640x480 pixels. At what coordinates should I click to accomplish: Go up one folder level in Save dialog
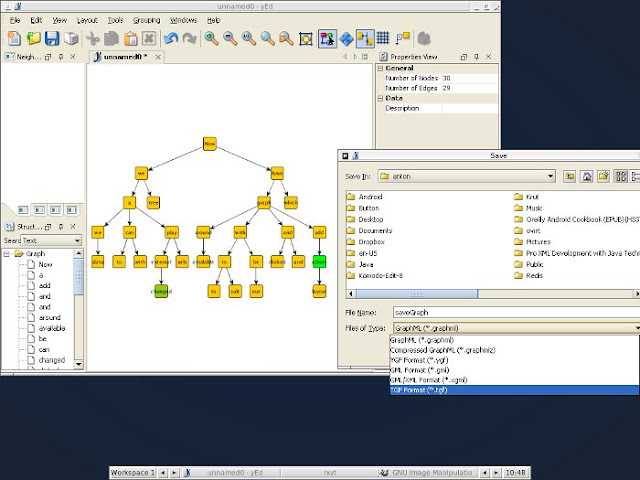point(569,176)
